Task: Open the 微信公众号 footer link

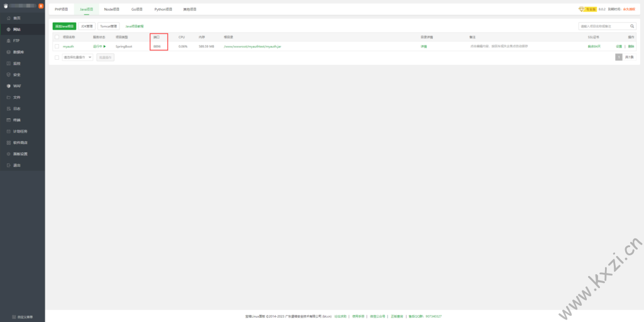Action: pyautogui.click(x=377, y=316)
